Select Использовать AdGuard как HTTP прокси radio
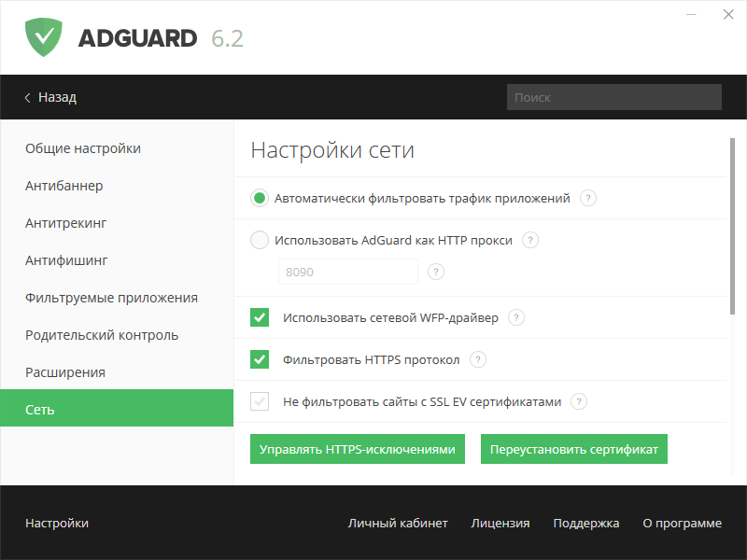The height and width of the screenshot is (560, 747). coord(260,240)
